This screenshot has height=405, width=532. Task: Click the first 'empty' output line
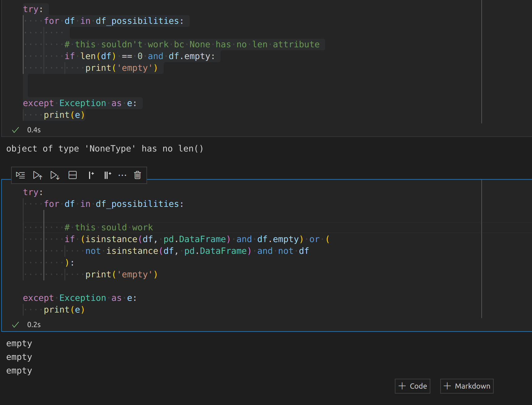[x=19, y=343]
